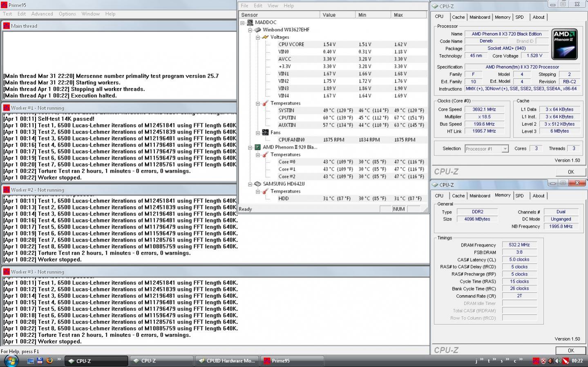Click lower CPU-Z title bar icon
The width and height of the screenshot is (588, 367).
[x=435, y=185]
